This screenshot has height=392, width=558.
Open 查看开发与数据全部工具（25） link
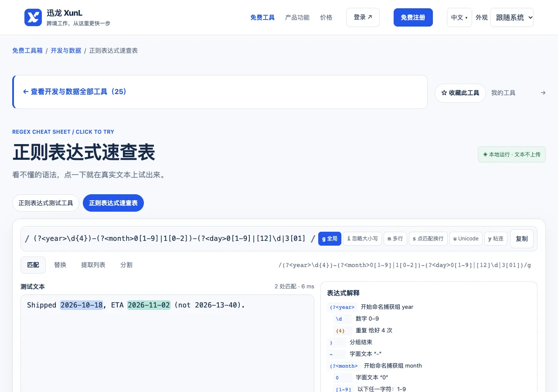click(x=75, y=92)
